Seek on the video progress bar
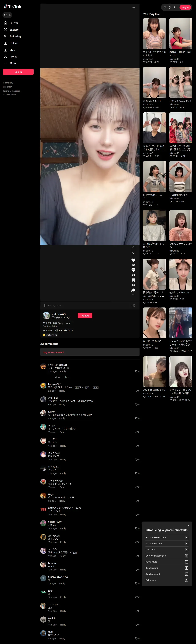Image resolution: width=196 pixels, height=644 pixels. [90, 301]
